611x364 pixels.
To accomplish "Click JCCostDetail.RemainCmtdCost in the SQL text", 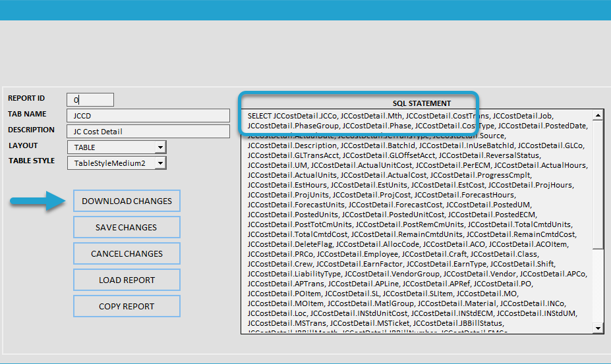I will coord(520,234).
